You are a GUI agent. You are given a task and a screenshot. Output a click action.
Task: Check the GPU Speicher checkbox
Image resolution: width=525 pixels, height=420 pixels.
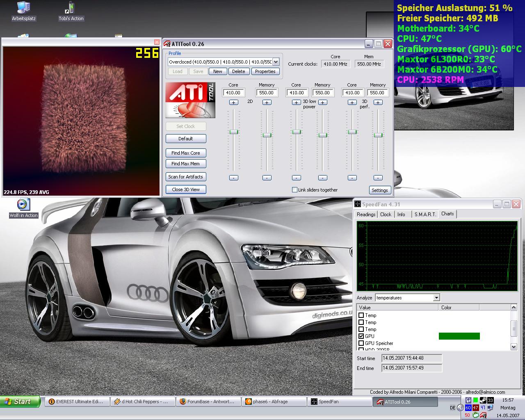pyautogui.click(x=361, y=343)
